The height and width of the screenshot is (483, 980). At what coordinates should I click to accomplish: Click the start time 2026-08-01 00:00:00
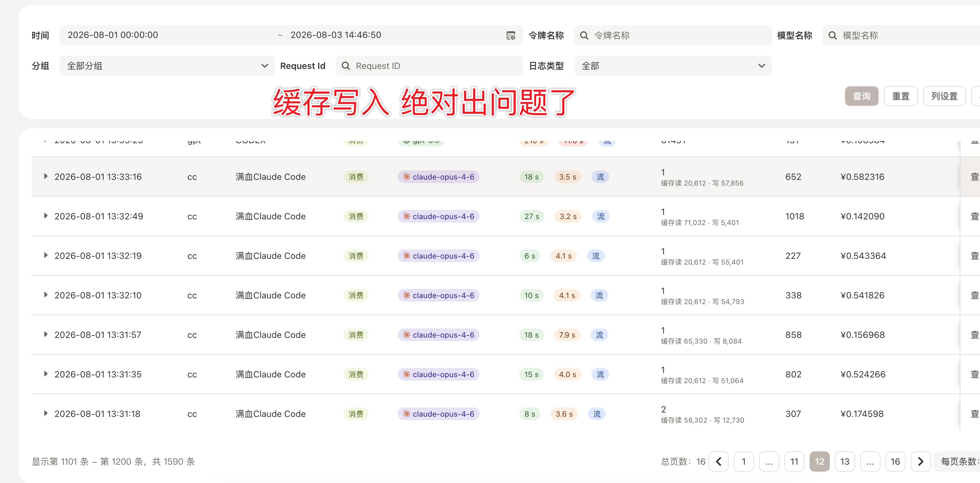(113, 35)
